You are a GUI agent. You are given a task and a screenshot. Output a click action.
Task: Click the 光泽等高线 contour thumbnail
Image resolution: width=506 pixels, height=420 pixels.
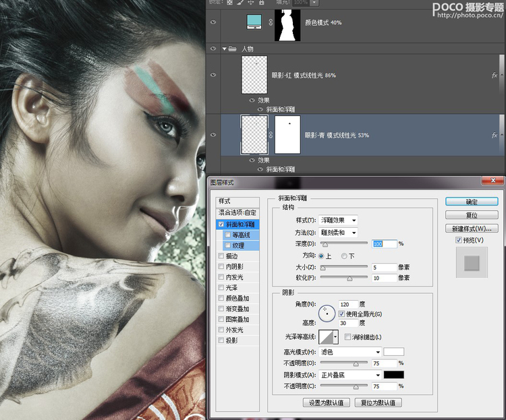326,337
